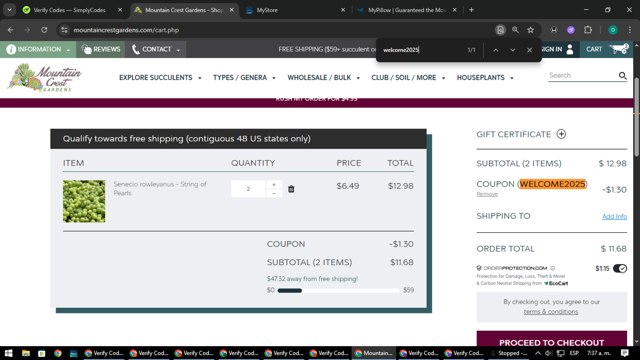
Task: Open order protection info icon
Action: pos(553,268)
